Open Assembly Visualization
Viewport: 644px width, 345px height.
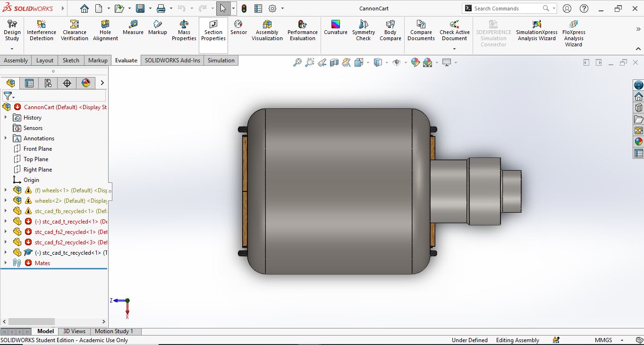[x=267, y=30]
